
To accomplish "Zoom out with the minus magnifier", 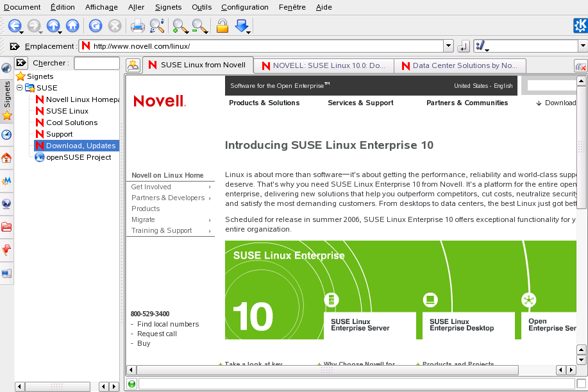I will pos(199,26).
